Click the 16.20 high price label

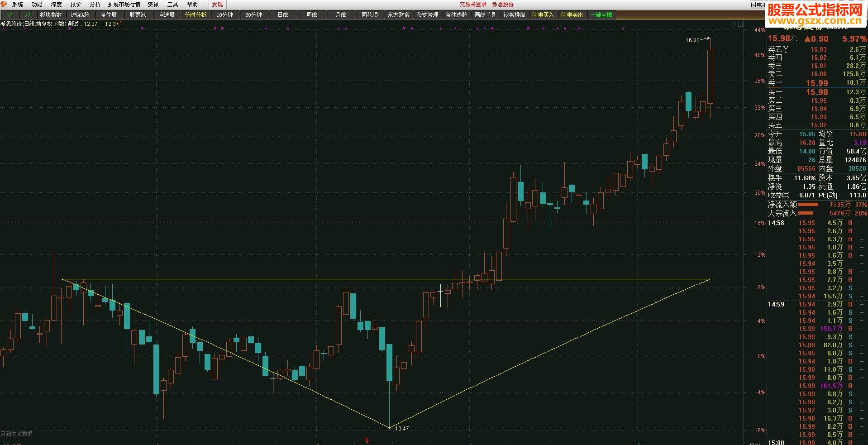coord(692,40)
